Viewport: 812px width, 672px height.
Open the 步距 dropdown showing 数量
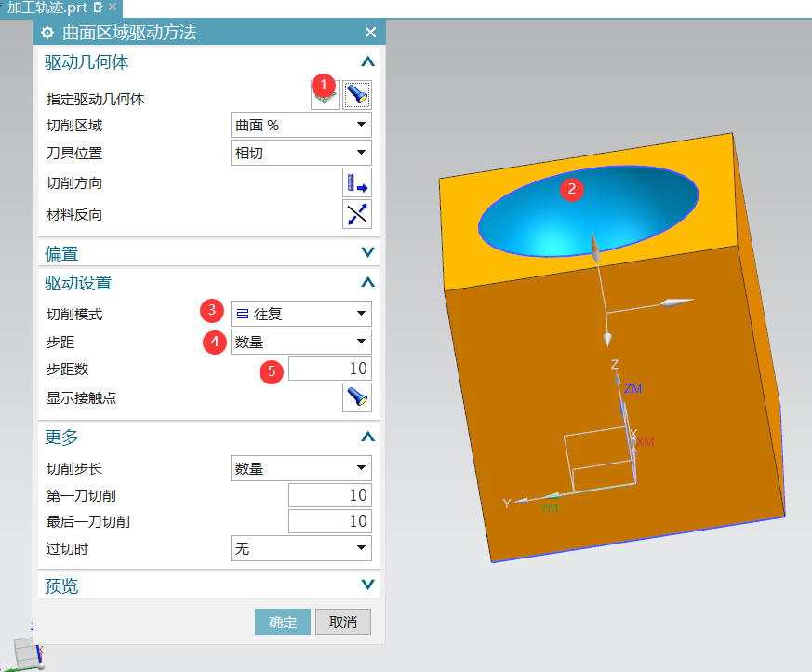coord(300,342)
